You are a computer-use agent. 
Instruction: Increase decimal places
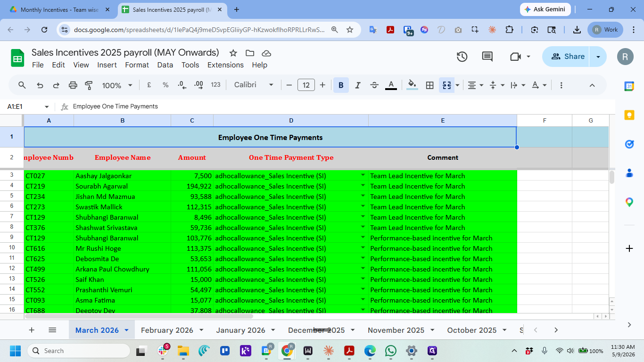coord(198,85)
